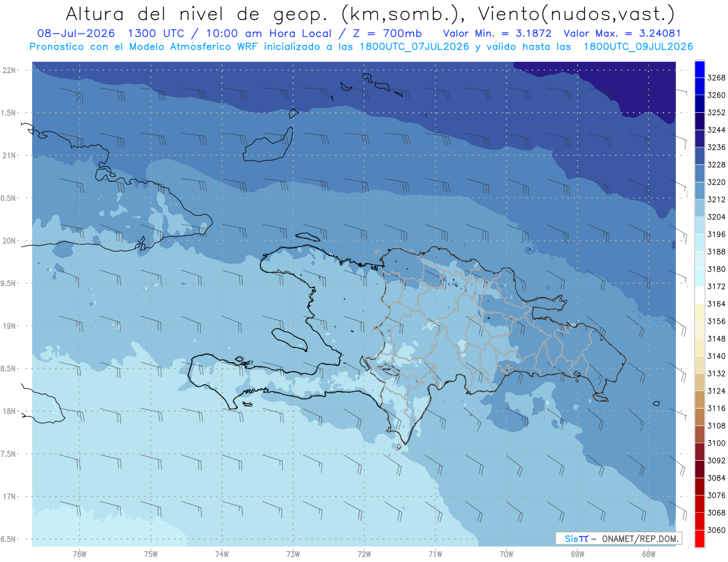Click the colorbar label 3196
728x562 pixels.
point(716,234)
